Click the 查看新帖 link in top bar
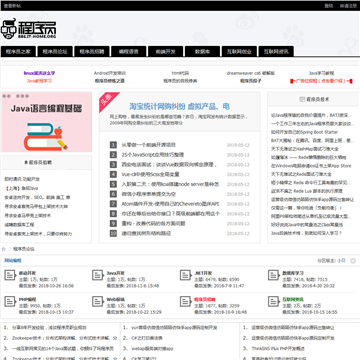 12,6
